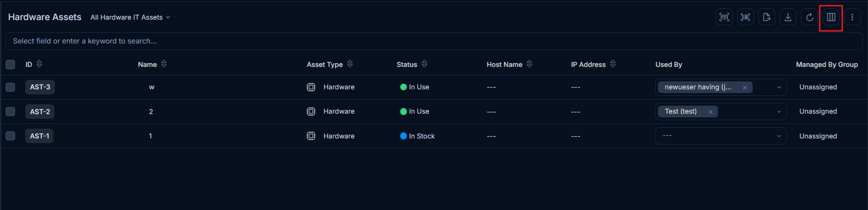Remove 'Test (test)' tag from Used By

click(711, 112)
